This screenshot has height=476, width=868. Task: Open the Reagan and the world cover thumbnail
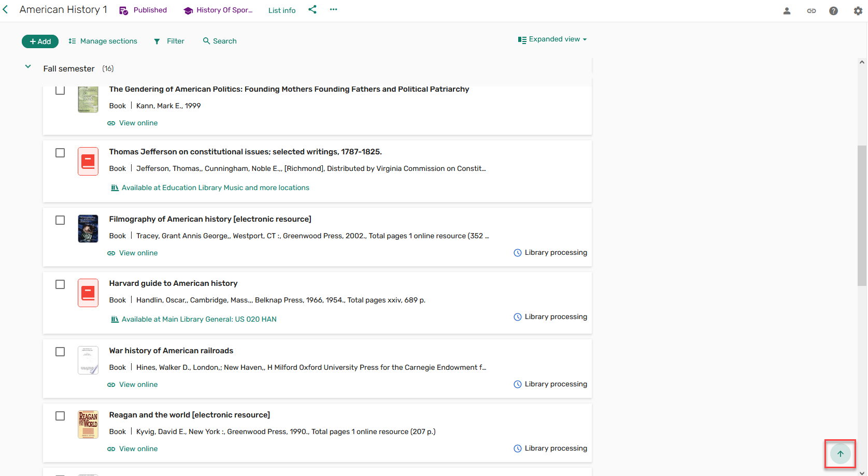pyautogui.click(x=88, y=424)
